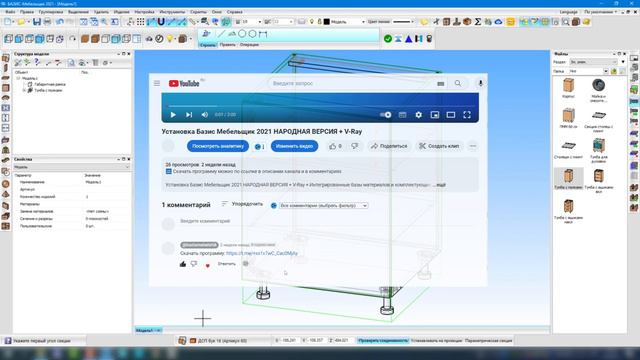The height and width of the screenshot is (360, 640).
Task: Click the red heart on the comment
Action: [207, 265]
